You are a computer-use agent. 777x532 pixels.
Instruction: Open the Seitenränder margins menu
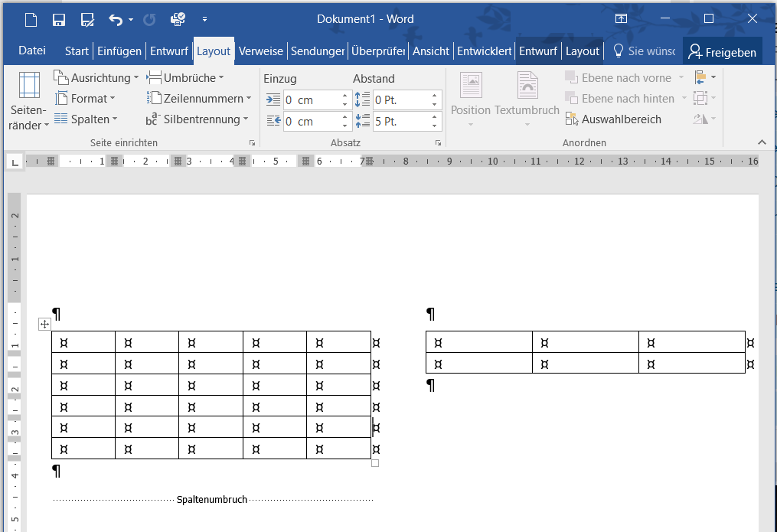[29, 102]
